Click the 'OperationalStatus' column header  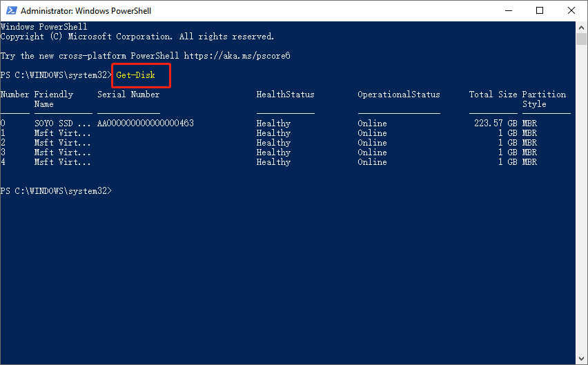click(399, 95)
